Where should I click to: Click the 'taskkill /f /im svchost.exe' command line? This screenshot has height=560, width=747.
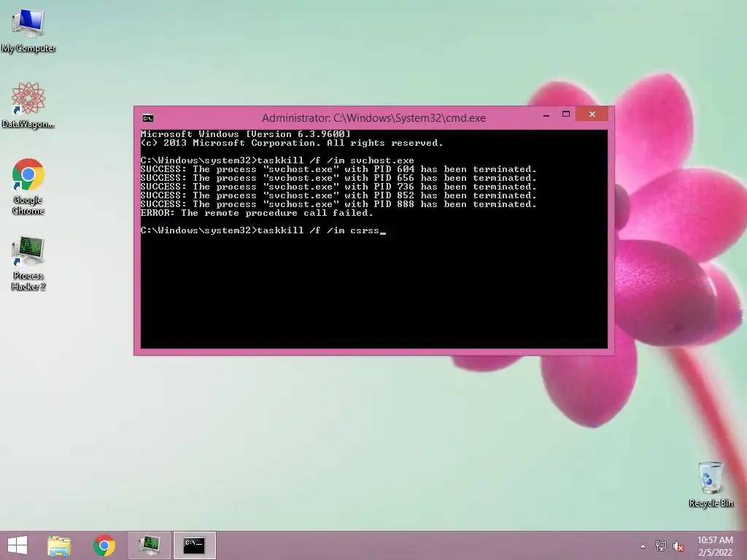tap(277, 160)
